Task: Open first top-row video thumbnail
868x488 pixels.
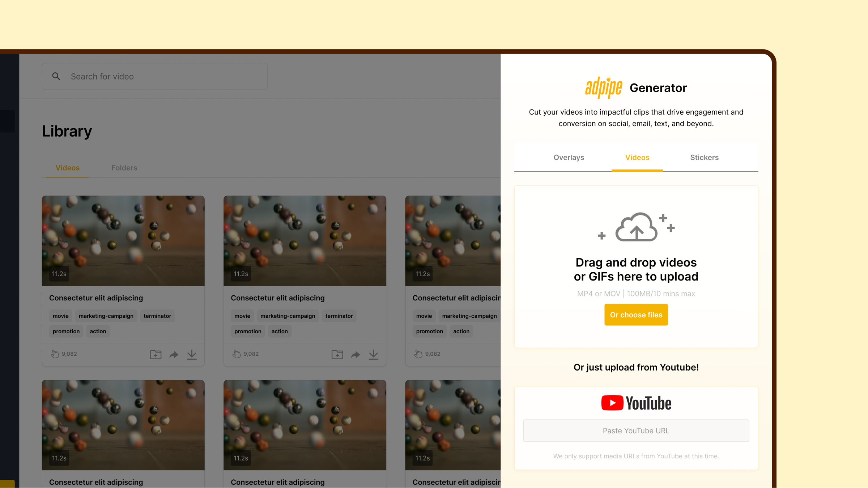Action: (123, 241)
